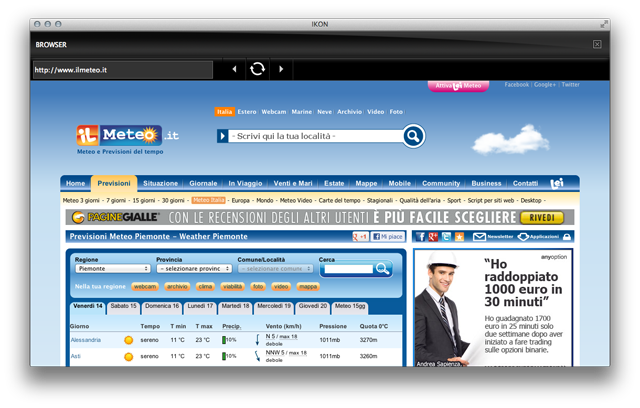Image resolution: width=640 pixels, height=408 pixels.
Task: Click the PagineGialle logo in banner
Action: click(116, 217)
